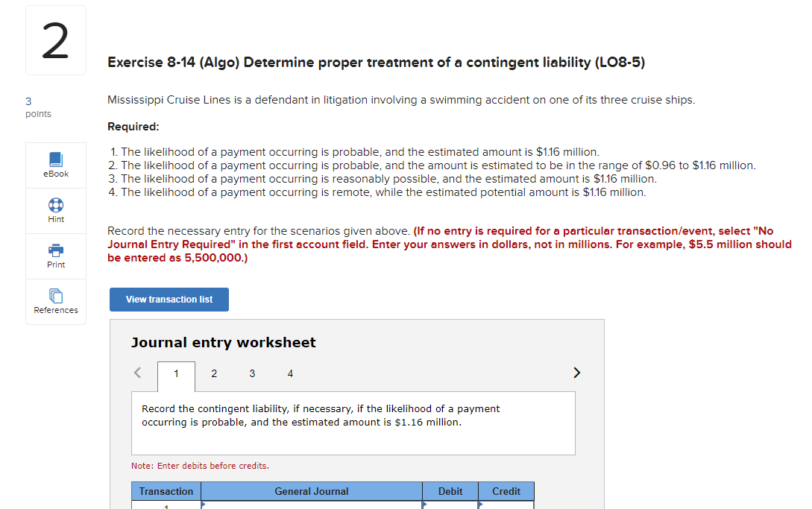The image size is (812, 509).
Task: Advance worksheet with the right chevron arrow
Action: (x=576, y=372)
